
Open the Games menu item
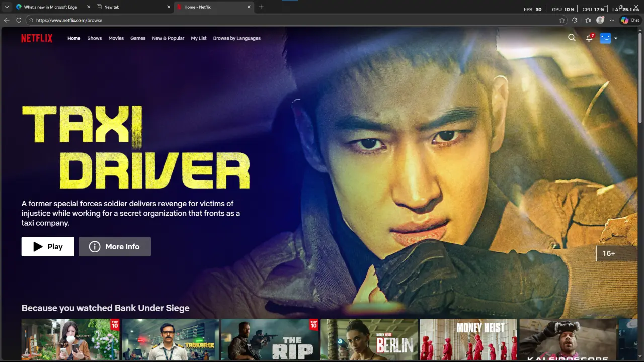(x=138, y=38)
